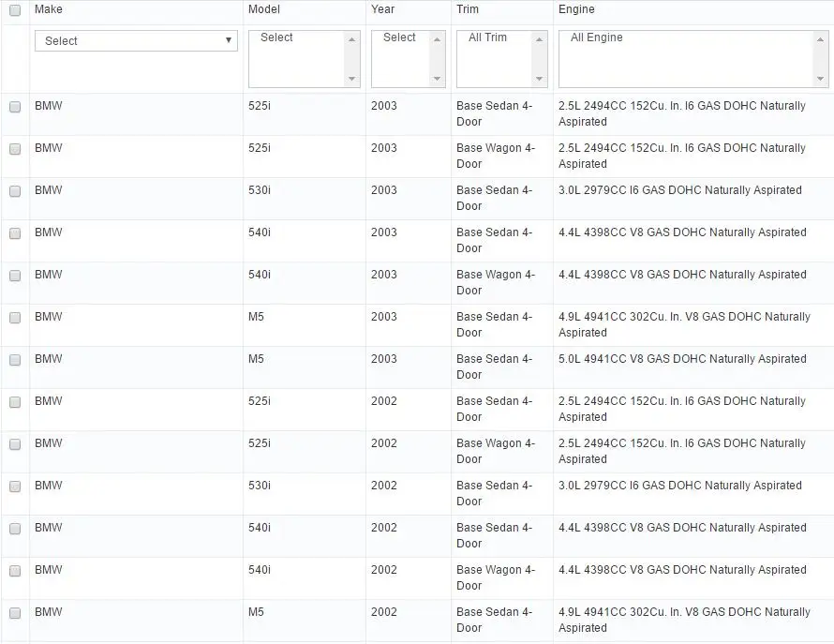Click 3.0L 2979CC engine cell for 2003
Screen dimensions: 834x644
680,190
